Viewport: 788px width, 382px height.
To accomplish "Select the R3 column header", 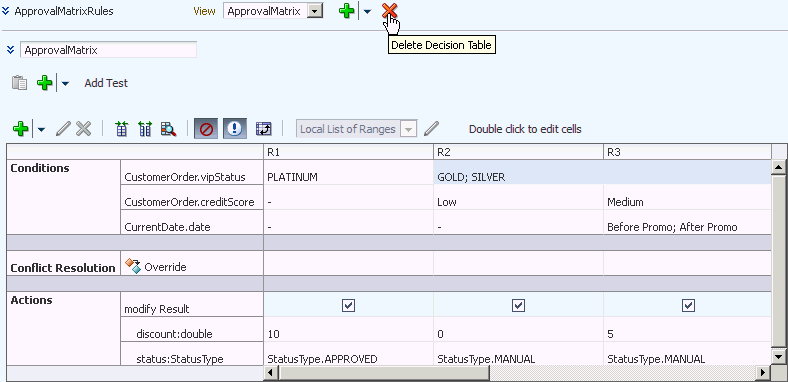I will click(687, 152).
